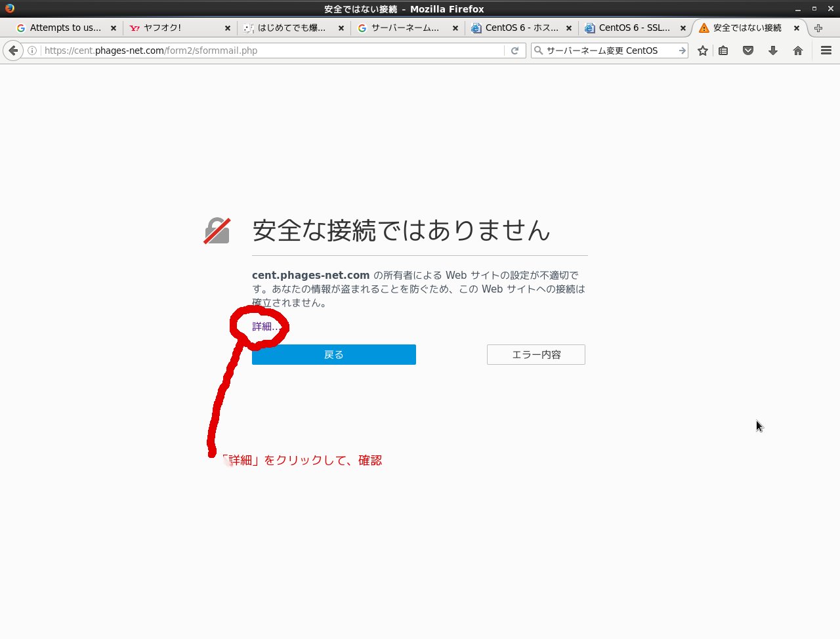Switch to the はじめてでも爆... tab
The height and width of the screenshot is (639, 840).
pyautogui.click(x=293, y=28)
